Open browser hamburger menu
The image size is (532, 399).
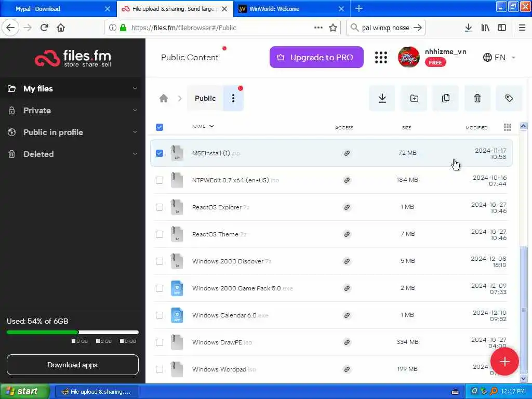point(522,28)
